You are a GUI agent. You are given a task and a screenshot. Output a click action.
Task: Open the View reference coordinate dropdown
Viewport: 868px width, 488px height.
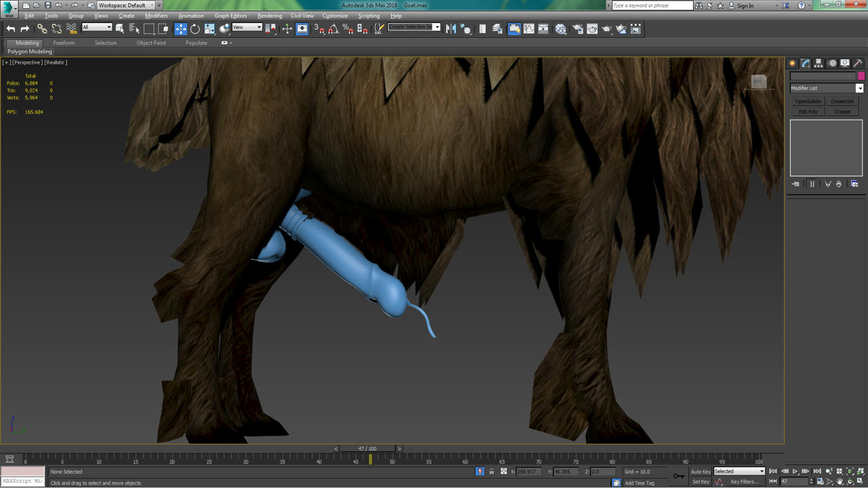[247, 28]
